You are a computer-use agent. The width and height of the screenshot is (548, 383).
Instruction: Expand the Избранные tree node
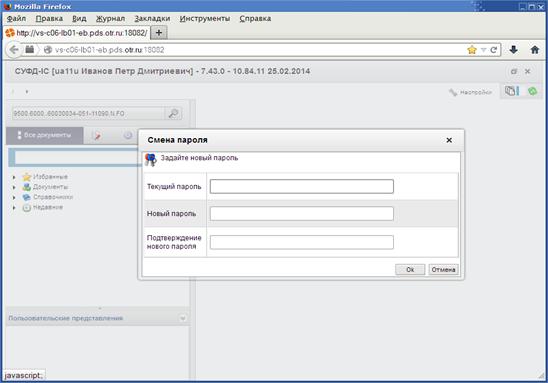point(14,177)
